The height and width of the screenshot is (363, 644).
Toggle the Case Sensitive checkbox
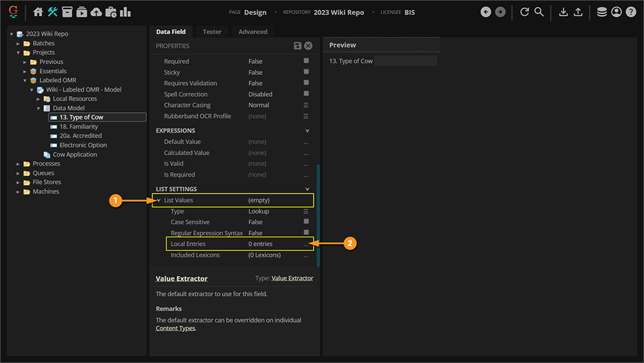point(306,222)
